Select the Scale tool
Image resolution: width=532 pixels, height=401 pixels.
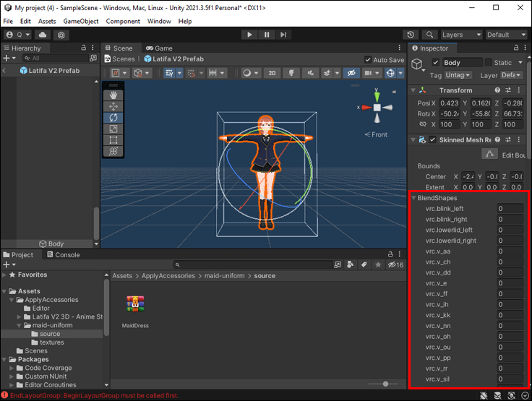click(113, 129)
